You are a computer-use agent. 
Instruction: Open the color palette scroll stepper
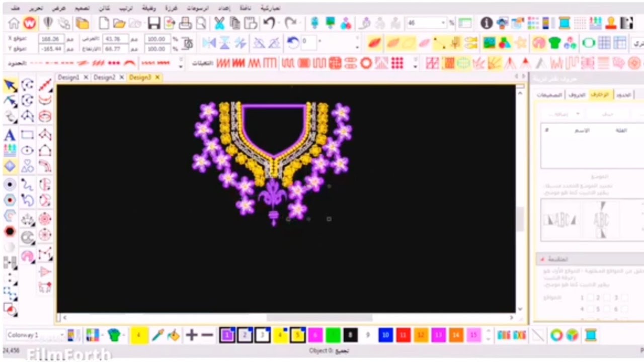[488, 335]
